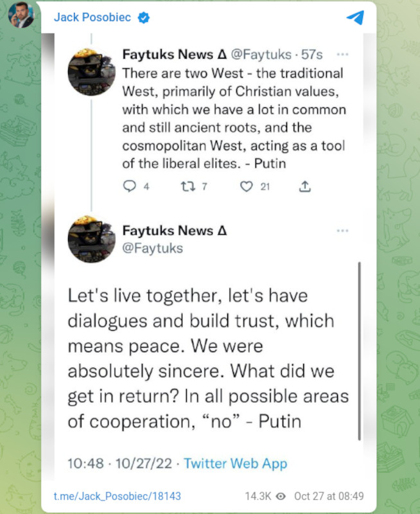Screen dimensions: 420x514
Task: Like the first tweet with heart icon
Action: (245, 187)
